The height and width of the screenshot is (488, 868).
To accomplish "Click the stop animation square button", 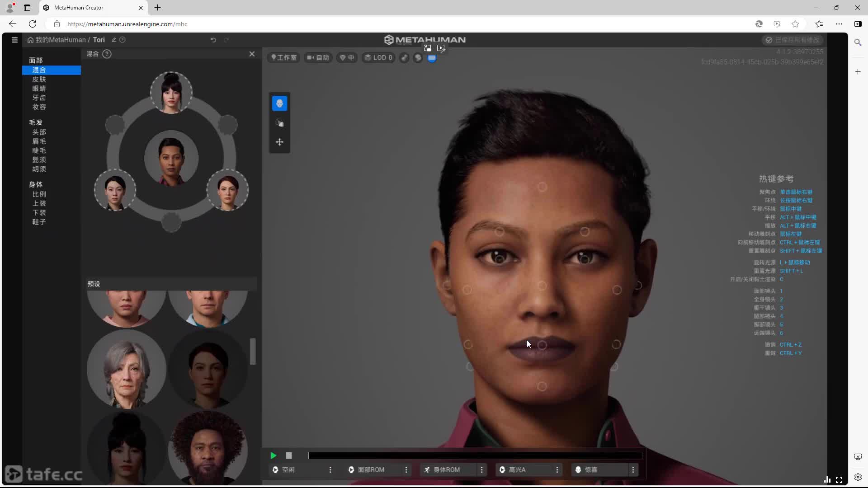I will [289, 455].
